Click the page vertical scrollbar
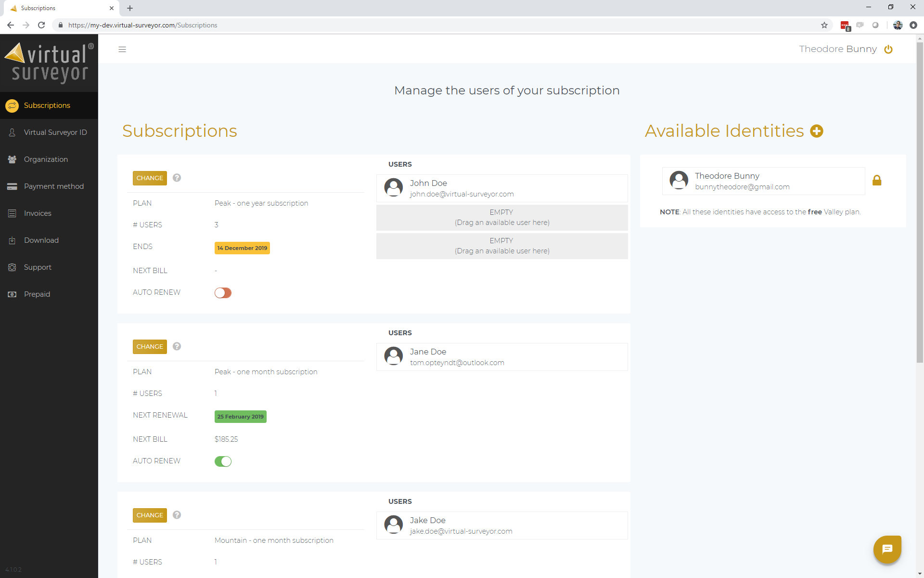This screenshot has height=578, width=924. pos(920,202)
